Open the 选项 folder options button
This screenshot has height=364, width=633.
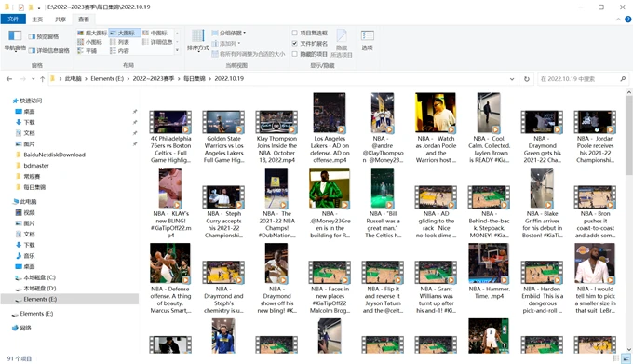click(x=367, y=40)
